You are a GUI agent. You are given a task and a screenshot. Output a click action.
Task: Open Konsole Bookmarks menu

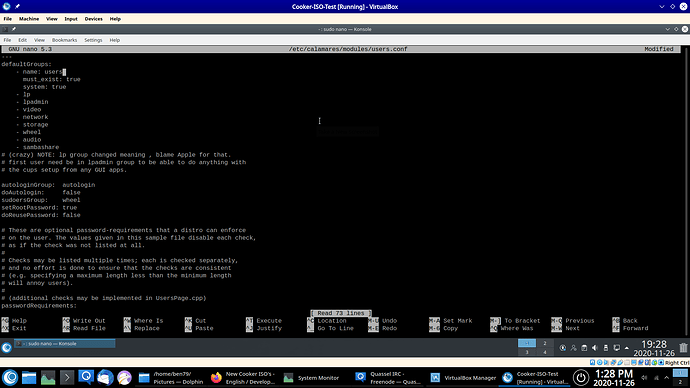[64, 40]
